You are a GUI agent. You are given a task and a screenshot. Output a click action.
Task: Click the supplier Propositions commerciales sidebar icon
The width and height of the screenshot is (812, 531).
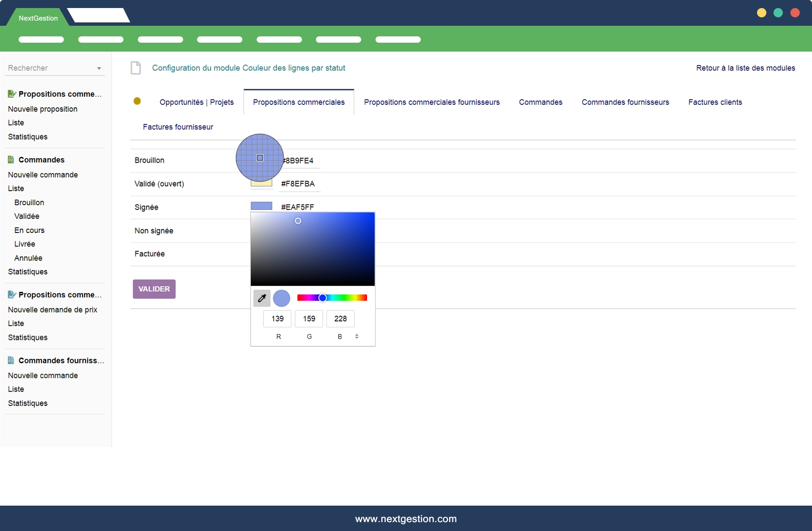[x=12, y=295]
